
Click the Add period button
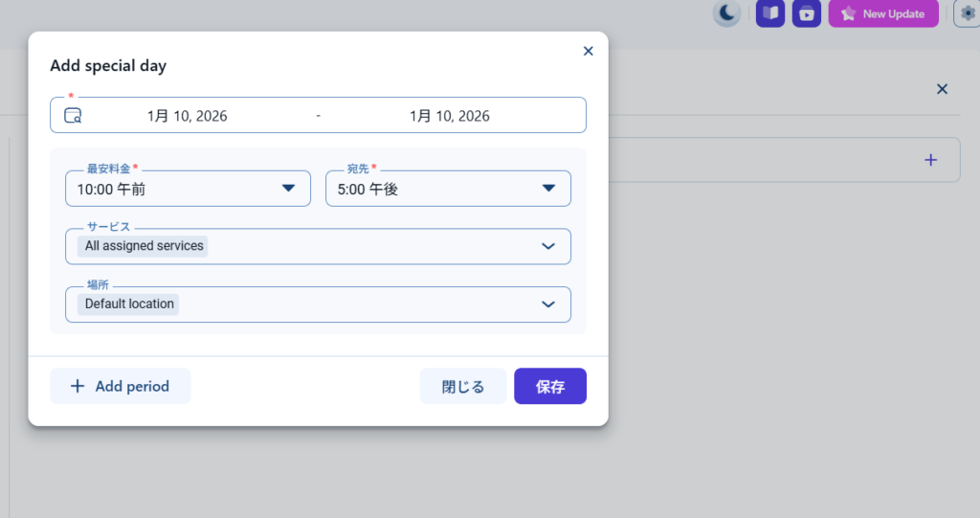point(121,387)
